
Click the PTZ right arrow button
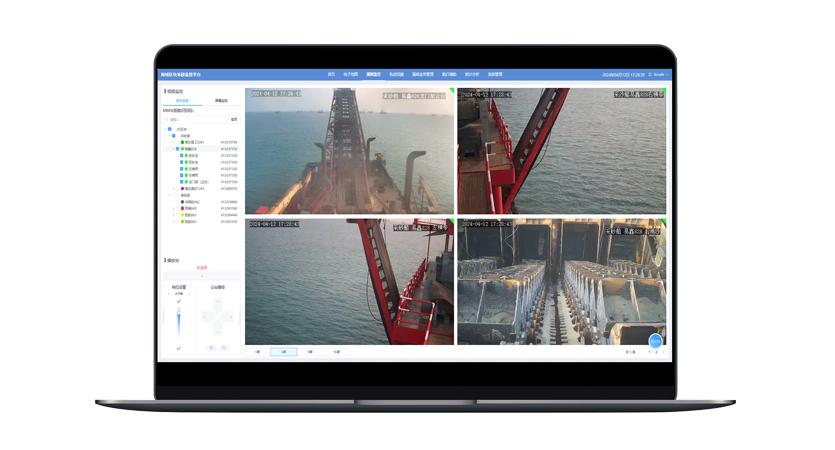(x=231, y=317)
